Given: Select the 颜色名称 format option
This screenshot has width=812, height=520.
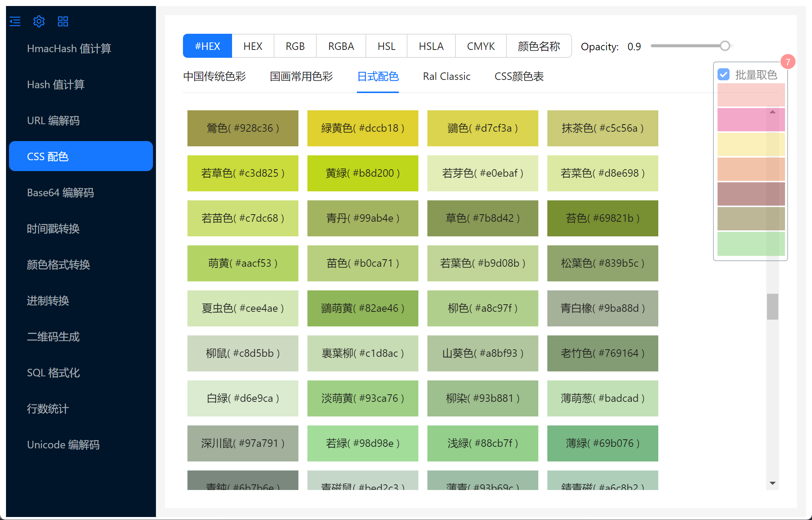Looking at the screenshot, I should 539,46.
